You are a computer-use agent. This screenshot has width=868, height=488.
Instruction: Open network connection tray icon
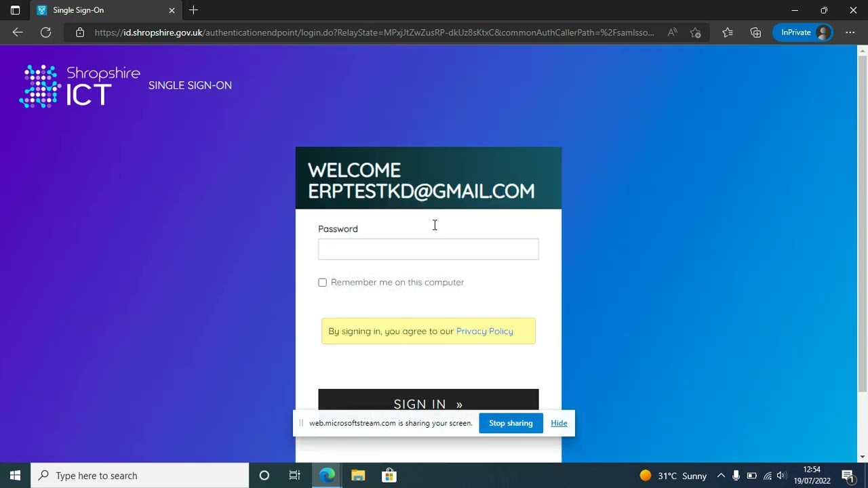pyautogui.click(x=767, y=475)
